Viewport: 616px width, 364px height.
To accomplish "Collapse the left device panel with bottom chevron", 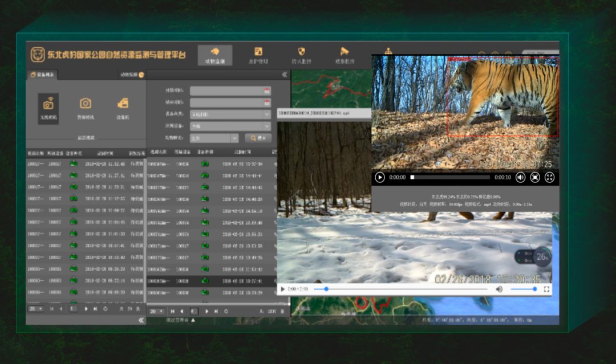I will pos(141,320).
